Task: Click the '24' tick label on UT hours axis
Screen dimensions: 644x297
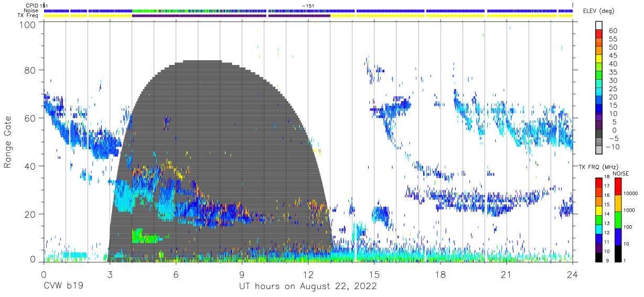Action: (572, 274)
